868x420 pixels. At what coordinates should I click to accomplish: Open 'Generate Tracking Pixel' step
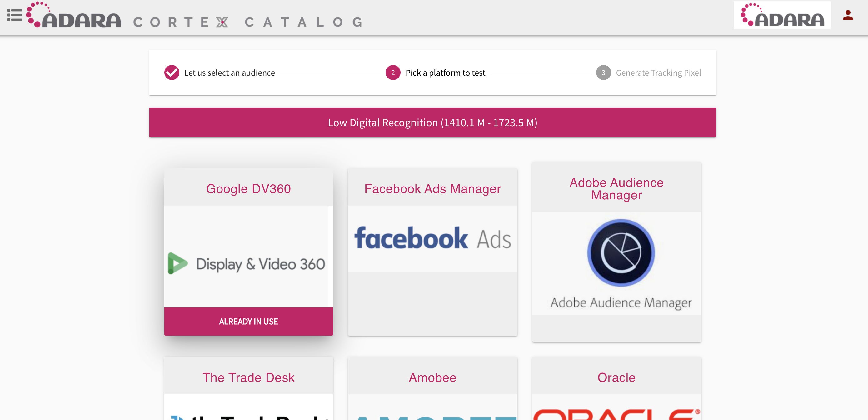(658, 73)
